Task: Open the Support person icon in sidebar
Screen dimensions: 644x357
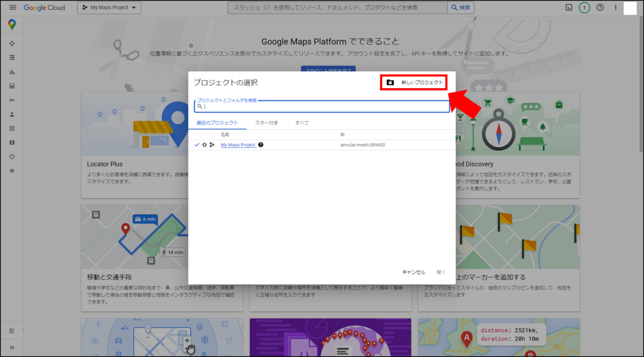Action: (12, 114)
